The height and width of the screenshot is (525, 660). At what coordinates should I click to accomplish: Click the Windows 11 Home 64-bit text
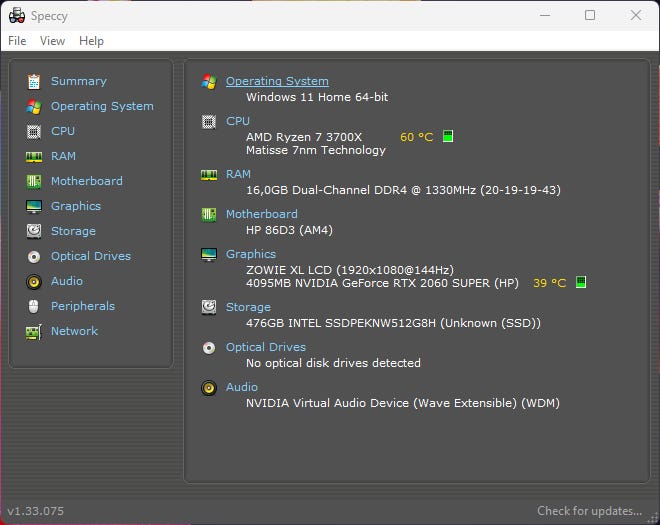pyautogui.click(x=317, y=97)
